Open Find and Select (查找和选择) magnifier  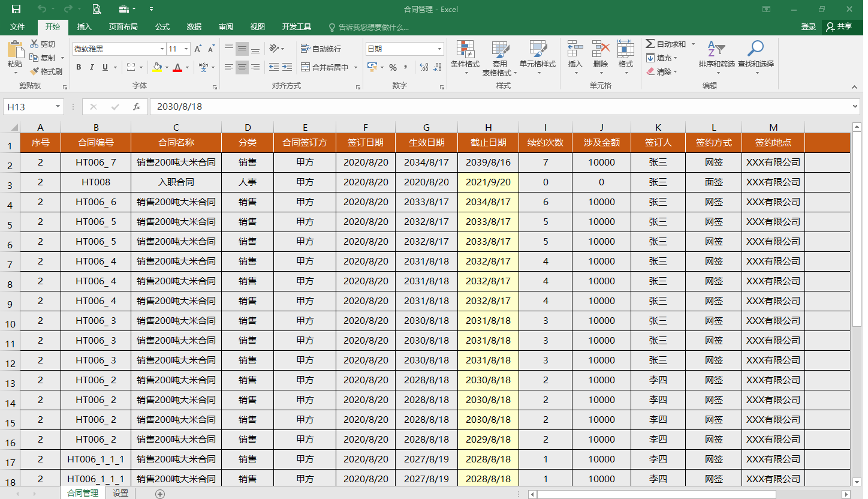pos(755,50)
